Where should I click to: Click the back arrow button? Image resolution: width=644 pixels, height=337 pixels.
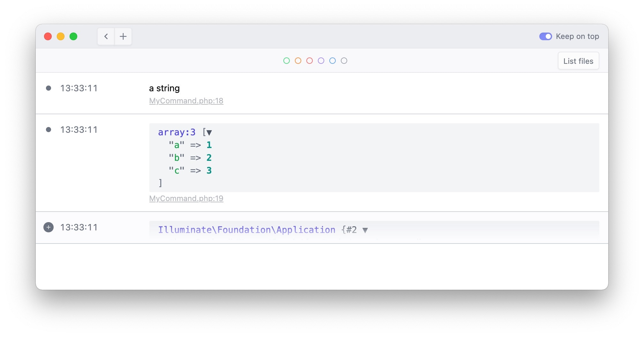coord(106,36)
